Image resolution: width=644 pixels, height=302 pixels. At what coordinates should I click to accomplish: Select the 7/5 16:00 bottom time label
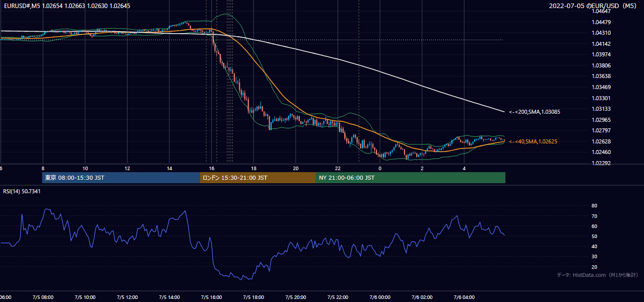pyautogui.click(x=211, y=297)
